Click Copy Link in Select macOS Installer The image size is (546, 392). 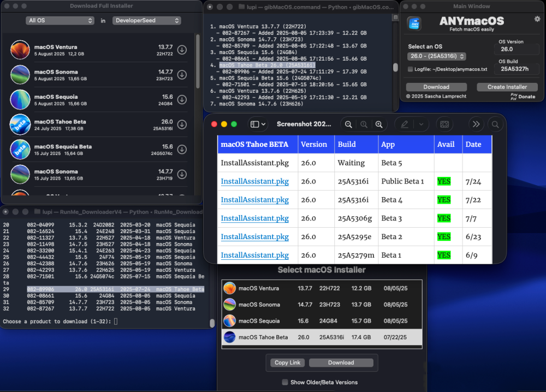287,363
